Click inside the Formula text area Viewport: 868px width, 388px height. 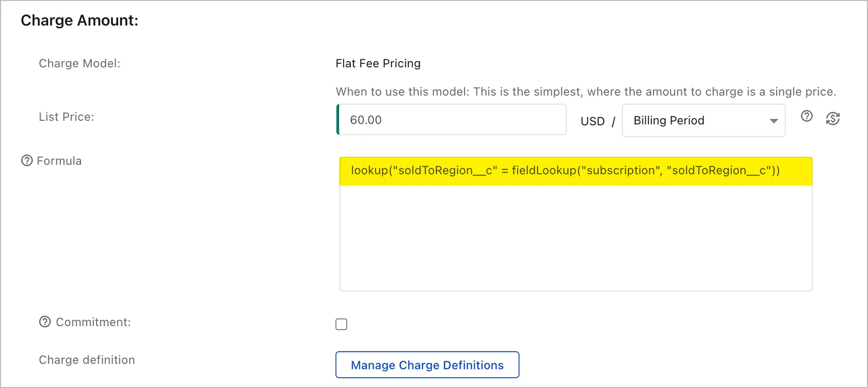pos(576,224)
